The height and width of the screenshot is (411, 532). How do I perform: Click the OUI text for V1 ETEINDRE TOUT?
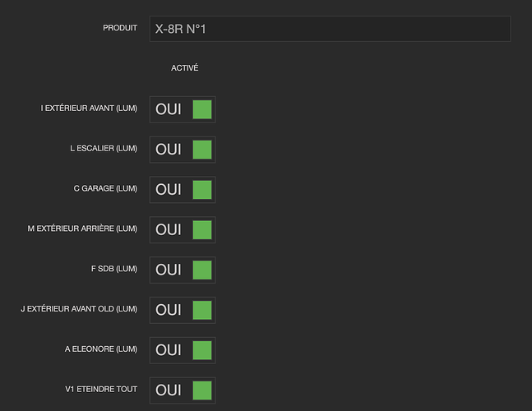coord(169,390)
